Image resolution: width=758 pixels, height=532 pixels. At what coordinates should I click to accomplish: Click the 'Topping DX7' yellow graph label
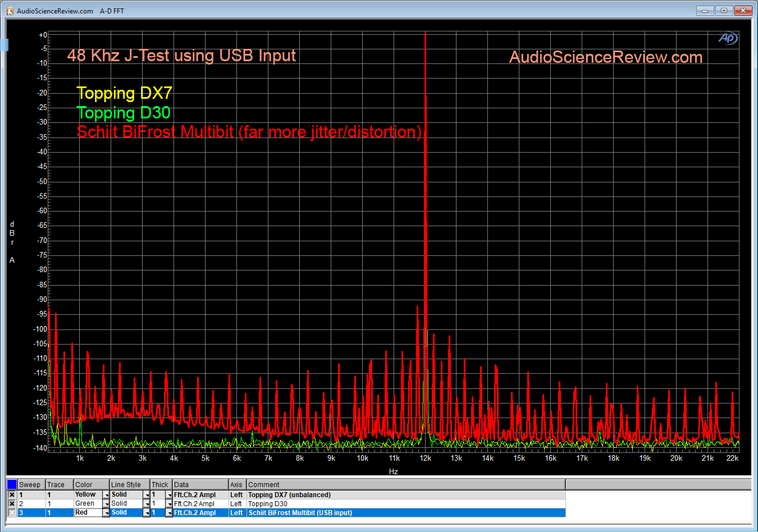[124, 93]
